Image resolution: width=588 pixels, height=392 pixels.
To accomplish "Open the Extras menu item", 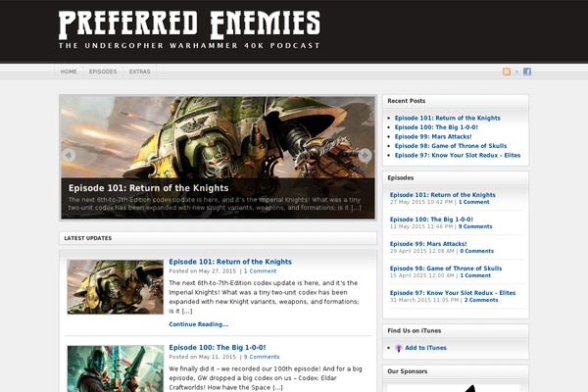I will pos(139,72).
